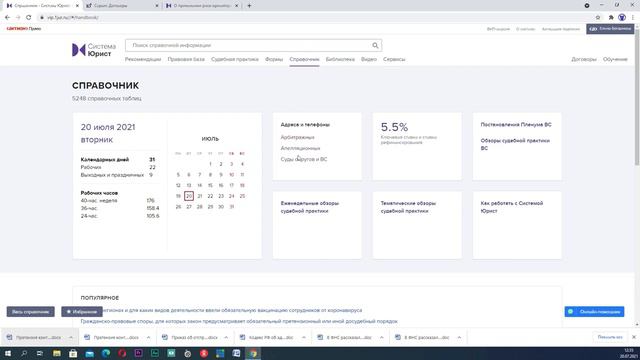Open the Chrome profile avatar

[x=622, y=18]
